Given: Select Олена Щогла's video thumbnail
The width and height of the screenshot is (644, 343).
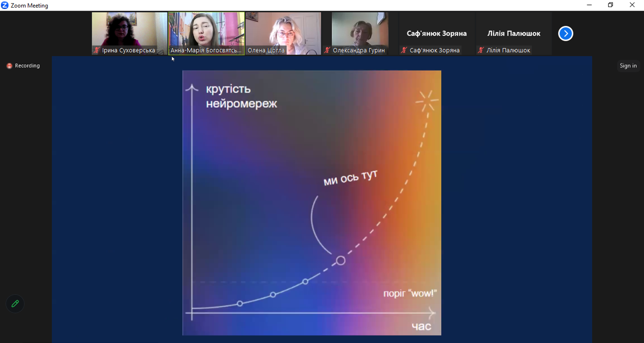Looking at the screenshot, I should click(x=283, y=30).
